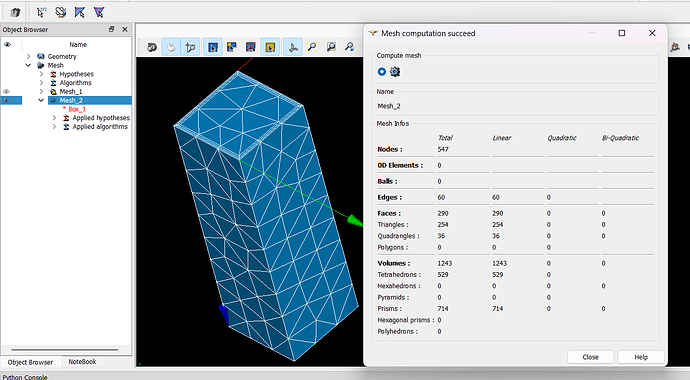
Task: Select the Mesh module tree item
Action: [55, 65]
